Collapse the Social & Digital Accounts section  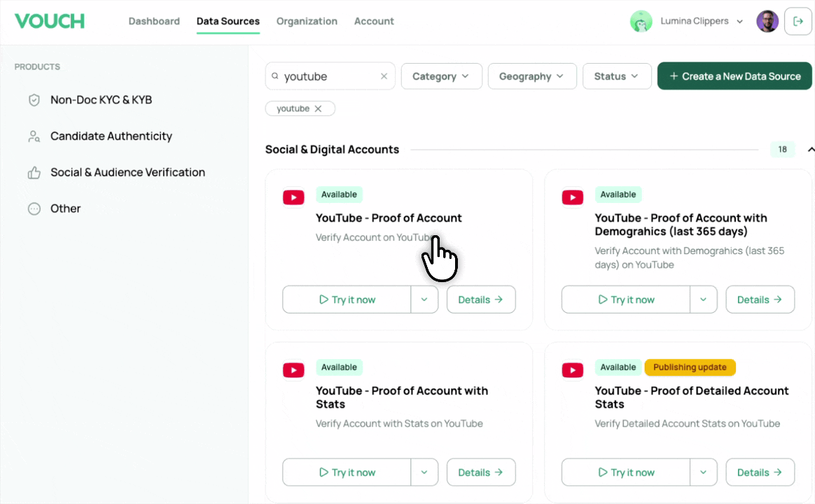(810, 150)
